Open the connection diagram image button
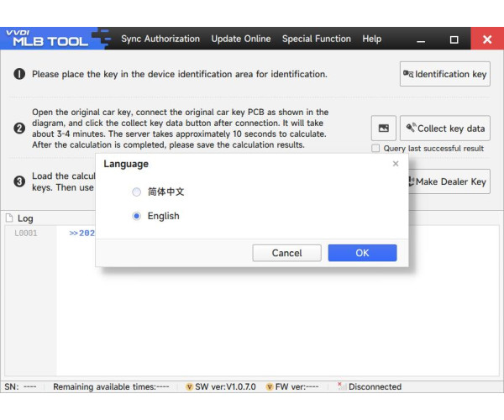Viewport: 504px width, 420px height. coord(384,129)
